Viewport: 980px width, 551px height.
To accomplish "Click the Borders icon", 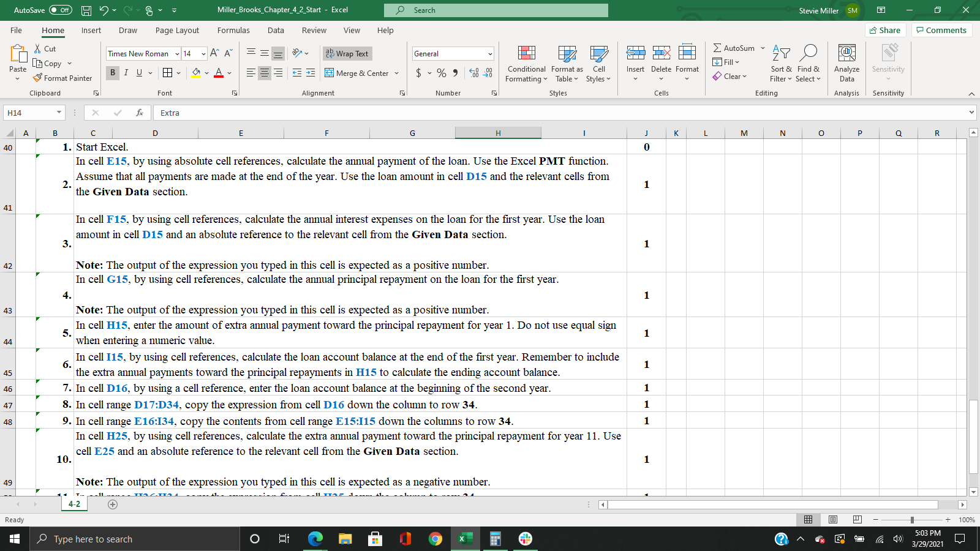I will 167,73.
